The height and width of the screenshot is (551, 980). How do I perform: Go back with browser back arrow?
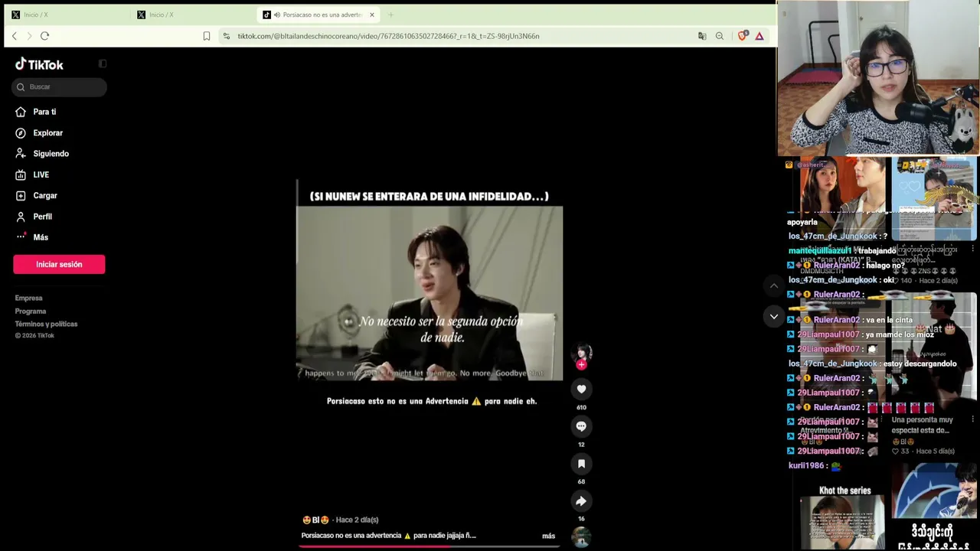(14, 36)
